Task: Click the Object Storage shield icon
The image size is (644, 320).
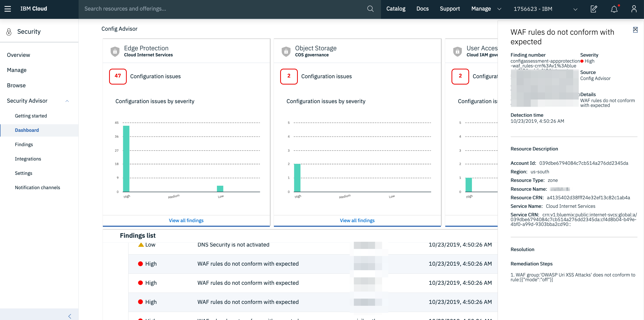Action: (x=286, y=51)
